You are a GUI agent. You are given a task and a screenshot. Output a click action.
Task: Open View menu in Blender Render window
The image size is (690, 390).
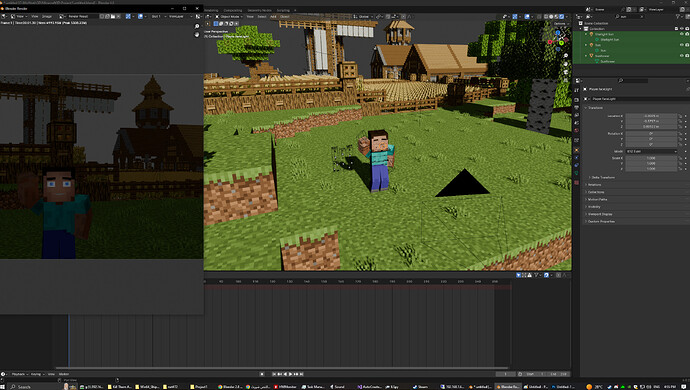coord(35,16)
